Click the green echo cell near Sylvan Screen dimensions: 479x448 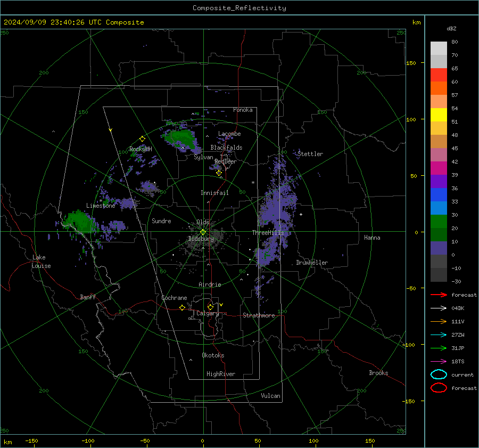[x=181, y=138]
